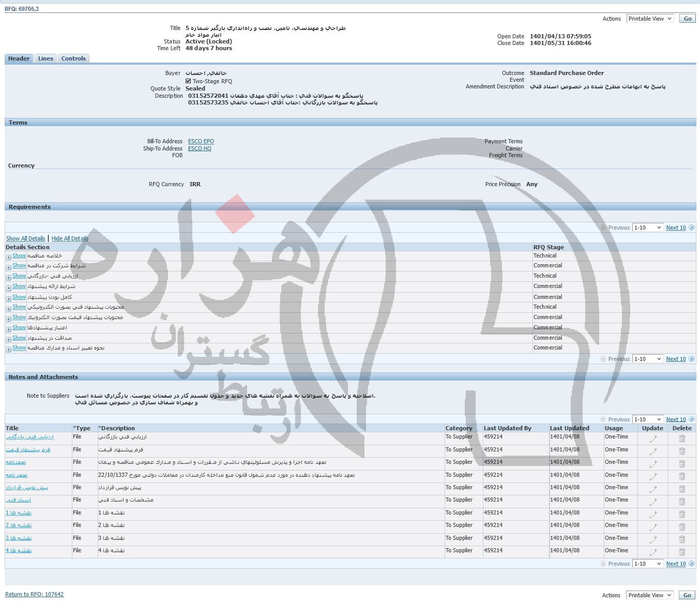Click the pencil Update icon for پیش نویس قرارداد
The width and height of the screenshot is (700, 604).
click(x=652, y=489)
